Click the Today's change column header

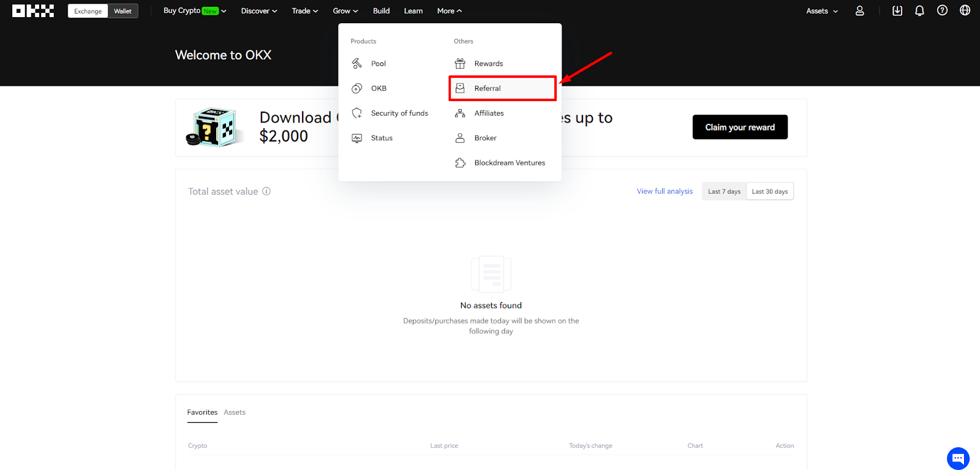point(590,445)
